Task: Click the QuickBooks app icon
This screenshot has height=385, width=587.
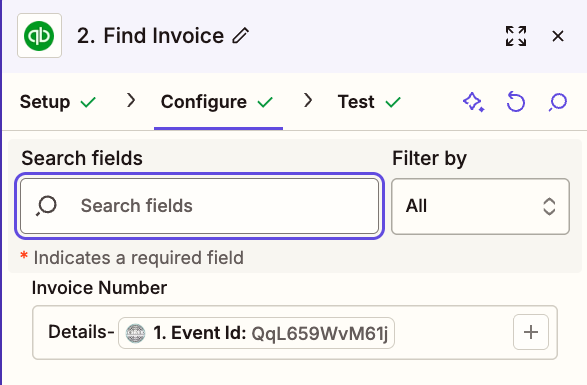Action: pos(39,36)
